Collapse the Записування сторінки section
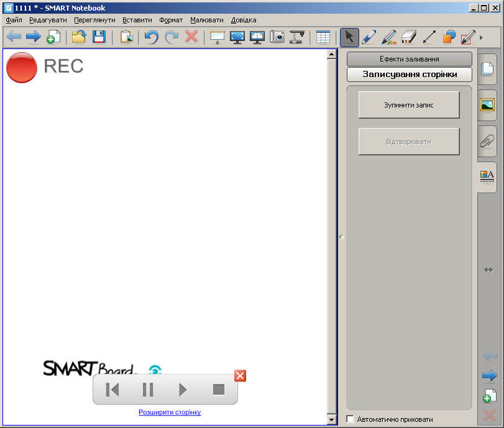This screenshot has width=504, height=428. pos(409,74)
